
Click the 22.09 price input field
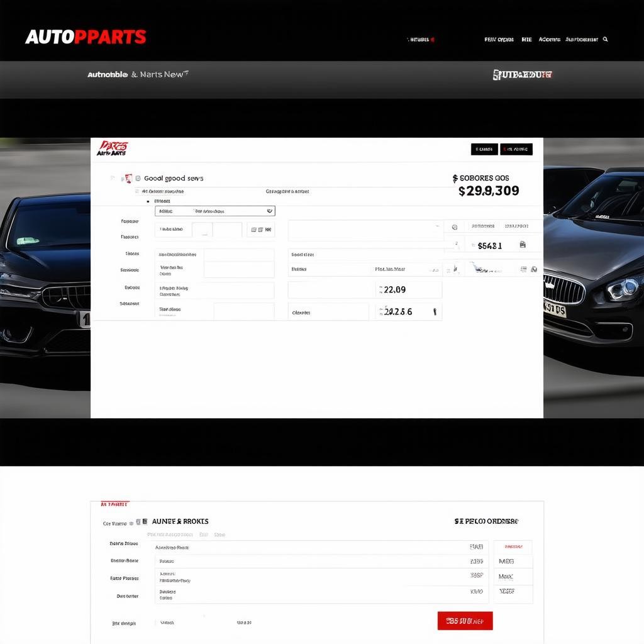tap(408, 290)
